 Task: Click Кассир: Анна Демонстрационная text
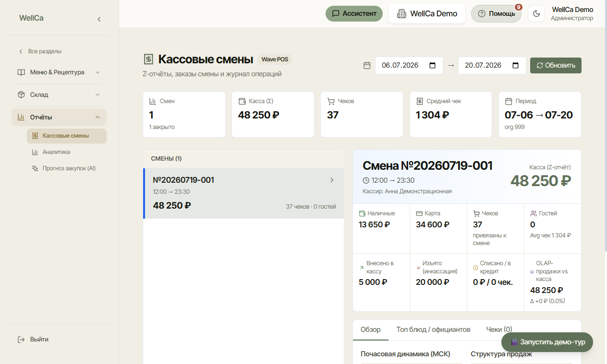407,191
